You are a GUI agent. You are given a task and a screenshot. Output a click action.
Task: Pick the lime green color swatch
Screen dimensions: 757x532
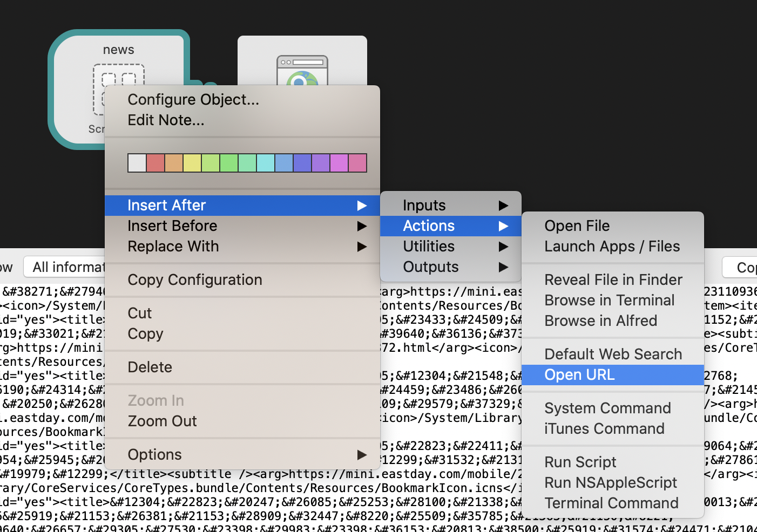click(211, 163)
